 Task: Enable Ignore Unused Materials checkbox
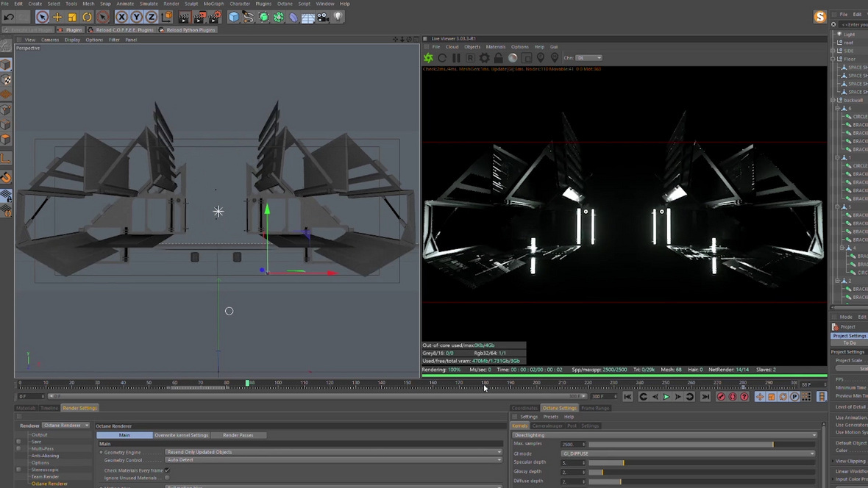click(x=167, y=478)
